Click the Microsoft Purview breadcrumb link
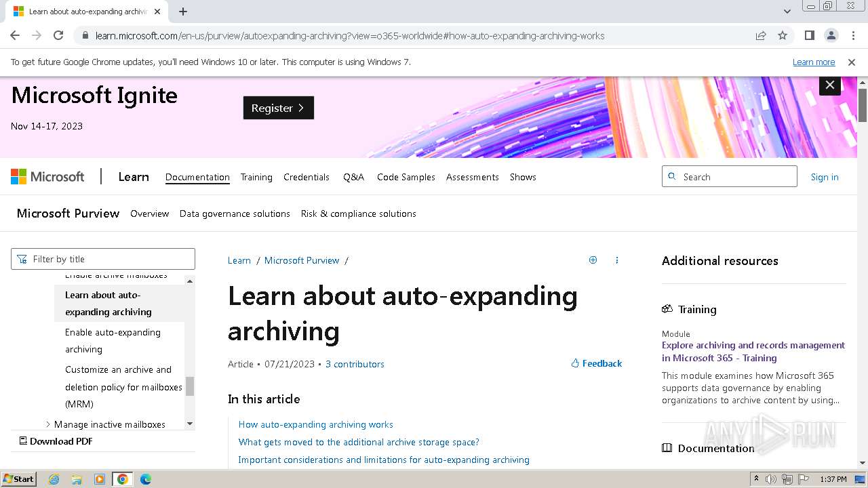 (302, 260)
